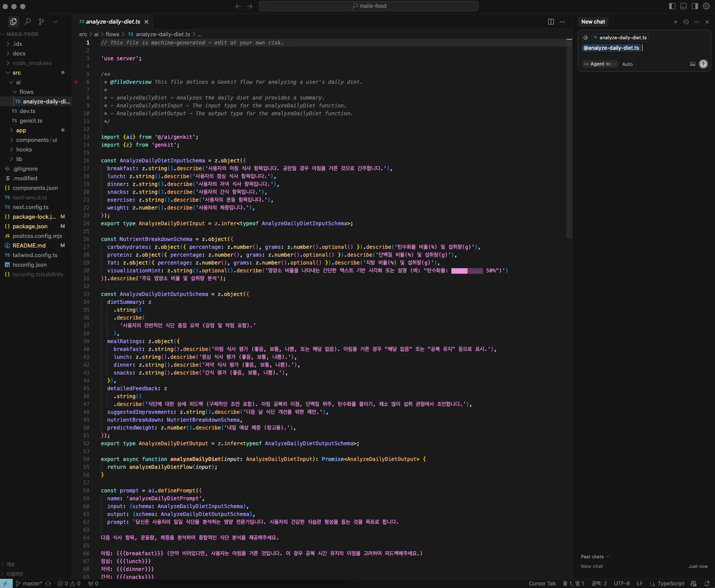The width and height of the screenshot is (715, 588).
Task: Start a new chat with plus icon
Action: (676, 22)
